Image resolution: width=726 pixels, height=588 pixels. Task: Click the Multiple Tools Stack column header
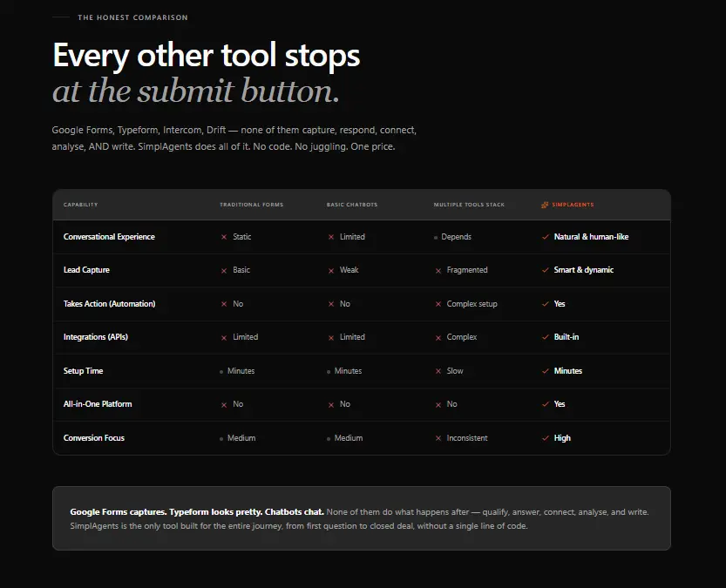click(x=469, y=205)
